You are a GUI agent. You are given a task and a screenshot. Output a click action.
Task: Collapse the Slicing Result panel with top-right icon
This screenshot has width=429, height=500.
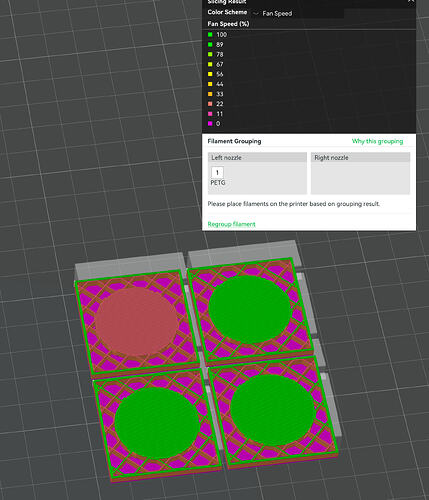[411, 1]
